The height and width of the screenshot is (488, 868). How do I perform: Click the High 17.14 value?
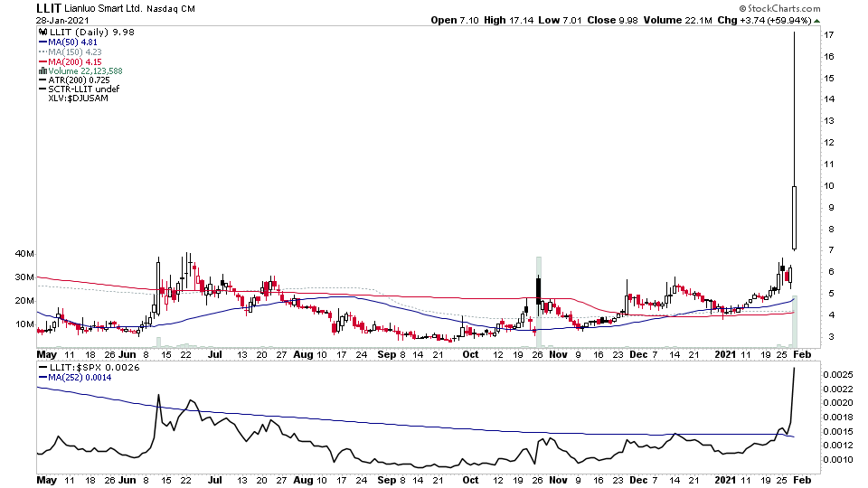[508, 20]
